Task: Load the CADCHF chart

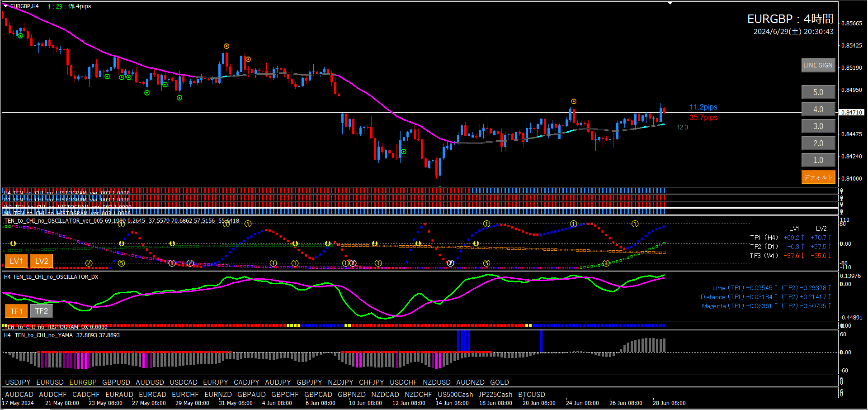Action: (x=86, y=395)
